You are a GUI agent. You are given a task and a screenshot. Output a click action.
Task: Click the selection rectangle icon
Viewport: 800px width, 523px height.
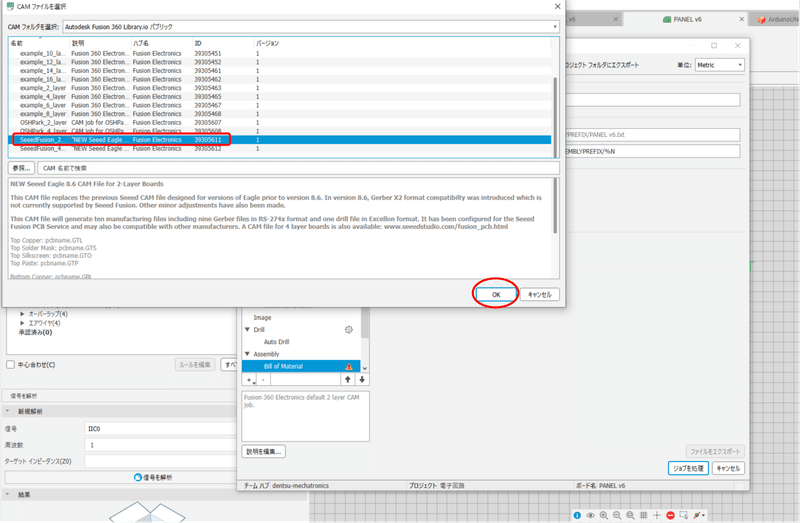[684, 515]
